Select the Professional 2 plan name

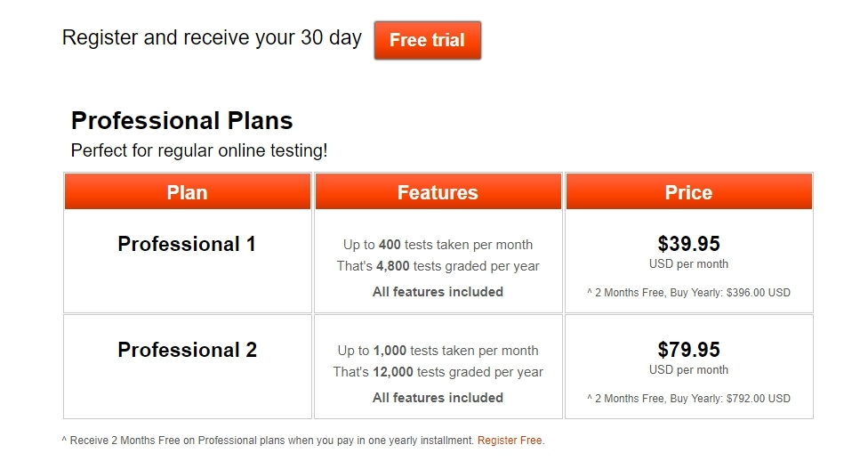(x=187, y=350)
